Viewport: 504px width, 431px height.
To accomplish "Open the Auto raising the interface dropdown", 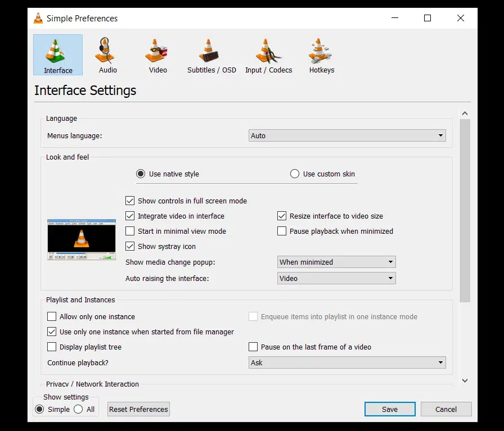I will pos(336,278).
